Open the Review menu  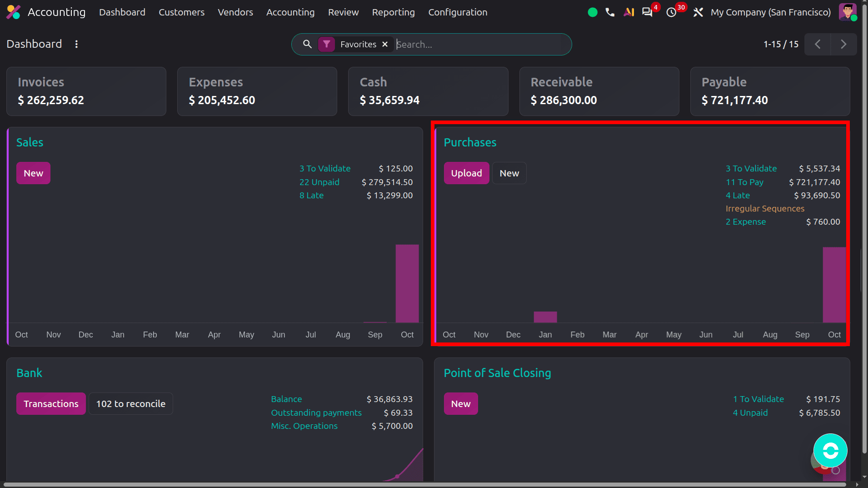(343, 12)
